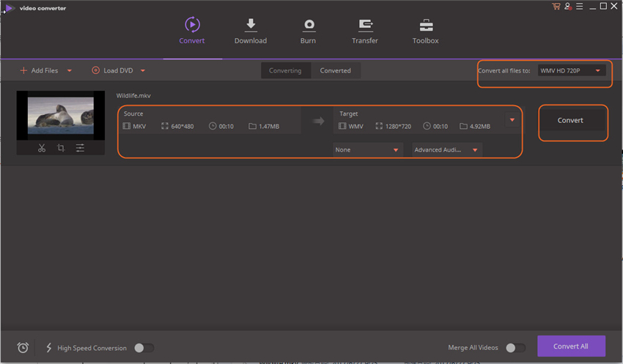This screenshot has width=623, height=364.
Task: Click the Add Files button
Action: pos(39,70)
